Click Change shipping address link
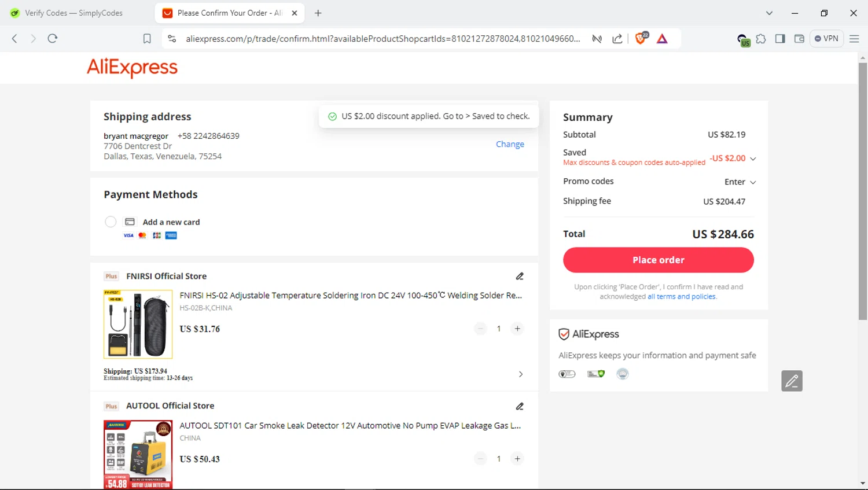 pos(510,144)
